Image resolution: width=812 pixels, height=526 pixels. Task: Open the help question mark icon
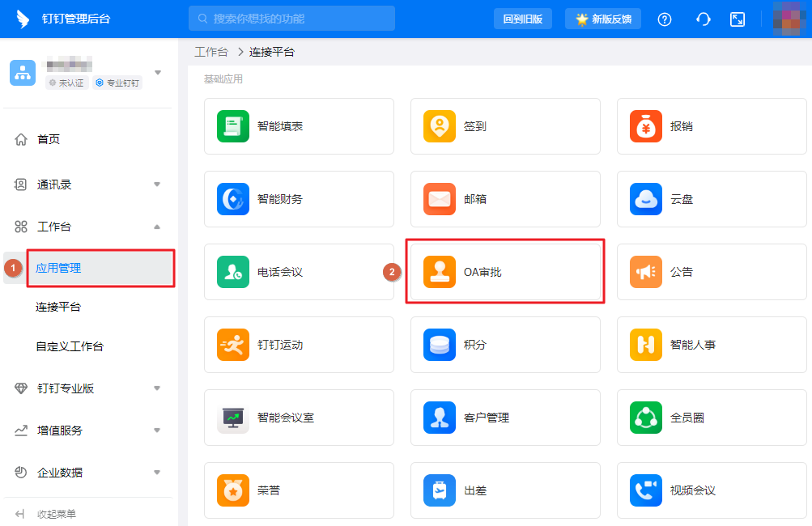[664, 19]
